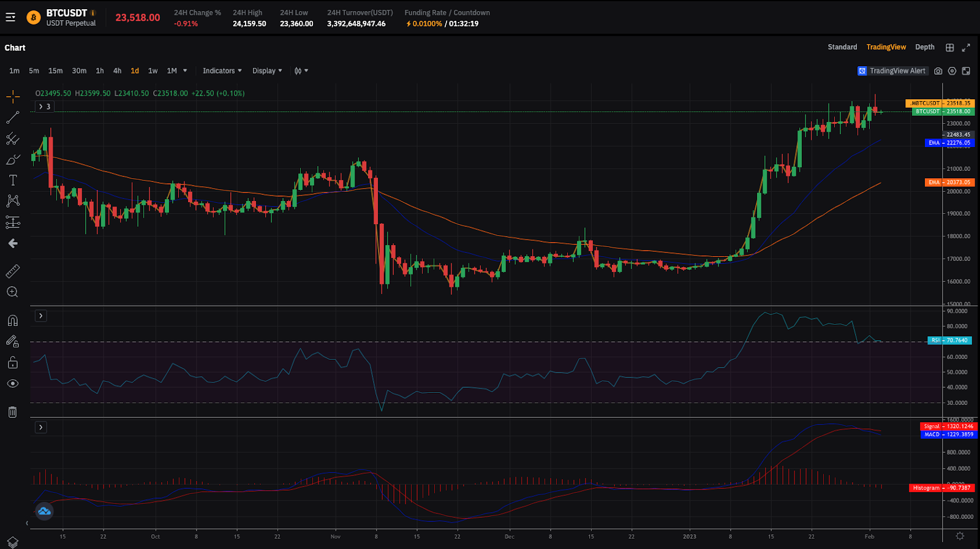Screen dimensions: 980x549
Task: Switch to Standard chart view
Action: point(842,47)
